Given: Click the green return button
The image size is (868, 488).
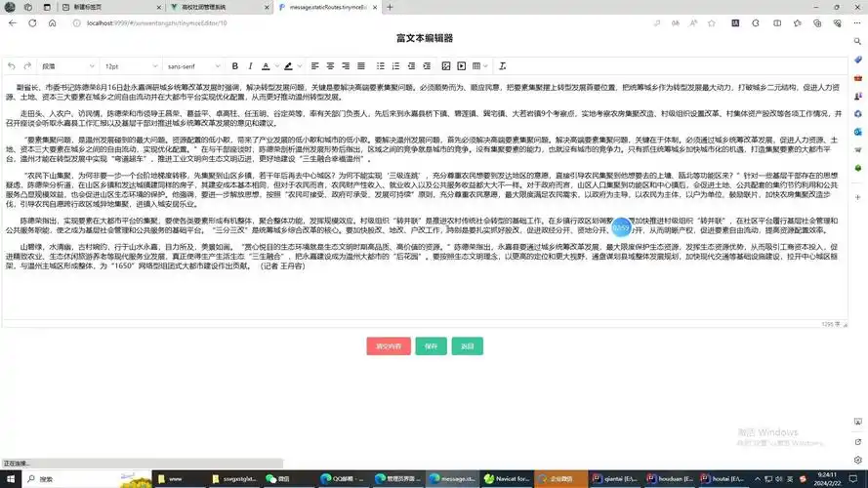Looking at the screenshot, I should point(468,346).
